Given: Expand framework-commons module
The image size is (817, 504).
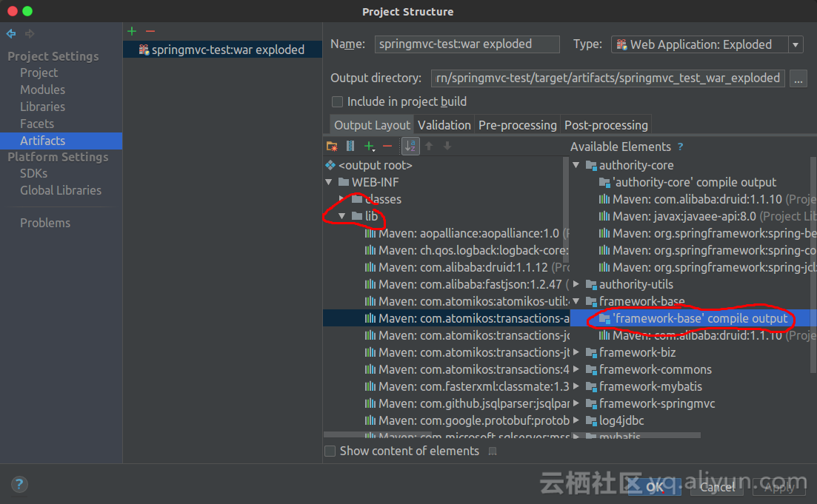Looking at the screenshot, I should point(576,369).
